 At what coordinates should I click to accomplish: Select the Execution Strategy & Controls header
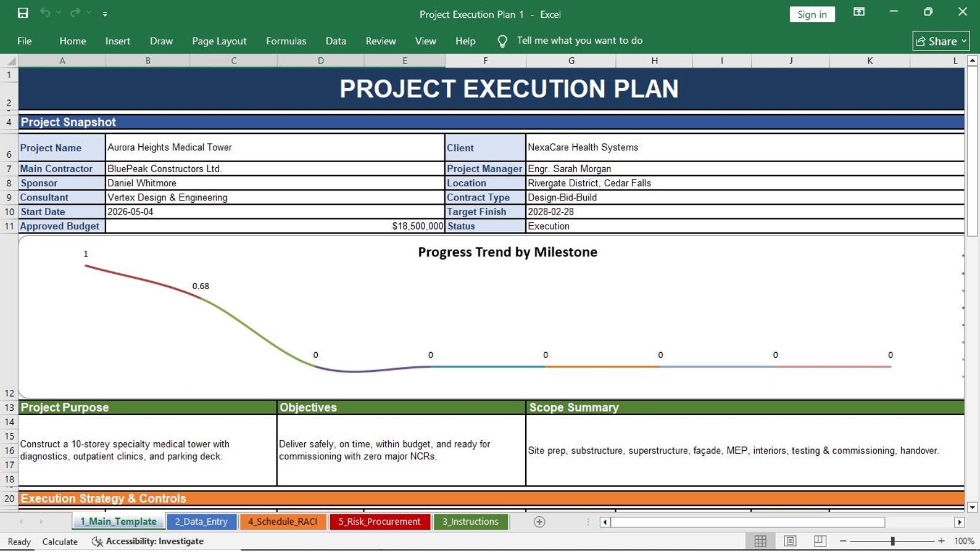491,498
